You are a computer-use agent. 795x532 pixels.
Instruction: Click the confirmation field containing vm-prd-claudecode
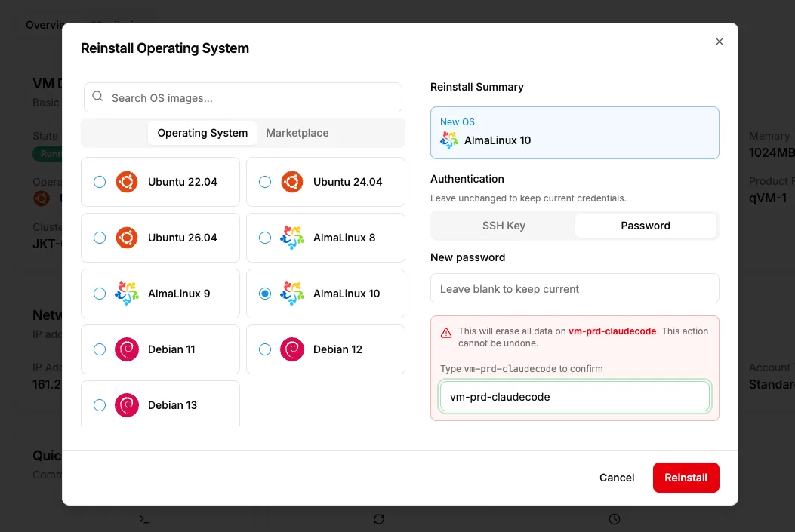[575, 396]
